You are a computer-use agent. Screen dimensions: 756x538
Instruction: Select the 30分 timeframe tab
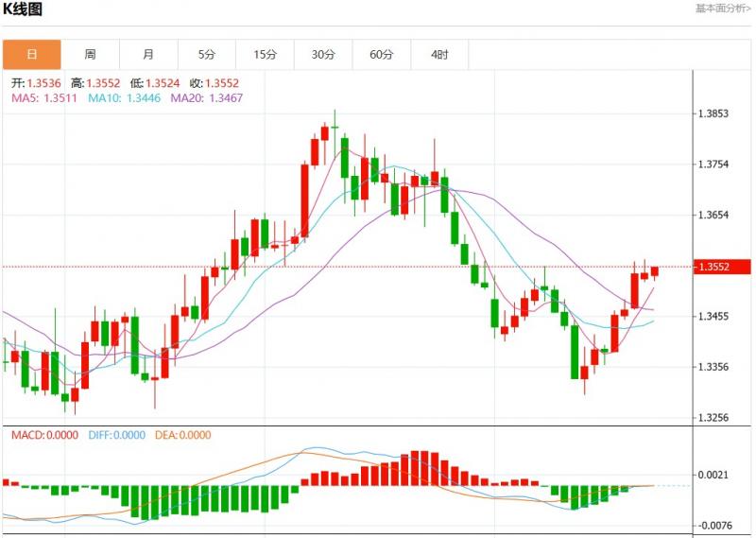tap(323, 55)
